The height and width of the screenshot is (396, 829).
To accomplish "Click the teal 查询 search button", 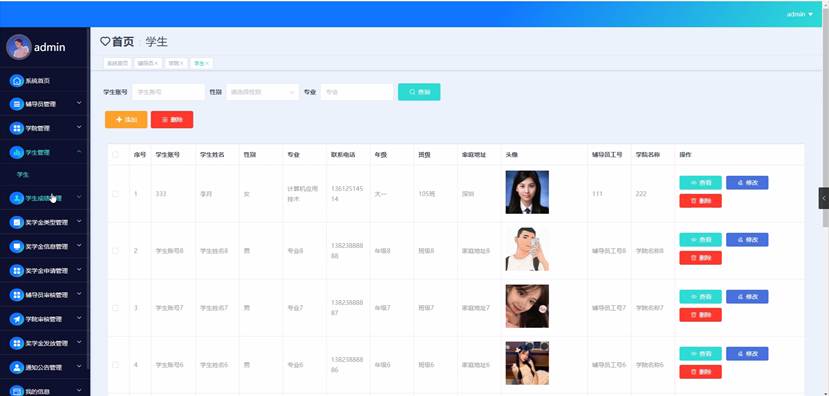I will (419, 92).
